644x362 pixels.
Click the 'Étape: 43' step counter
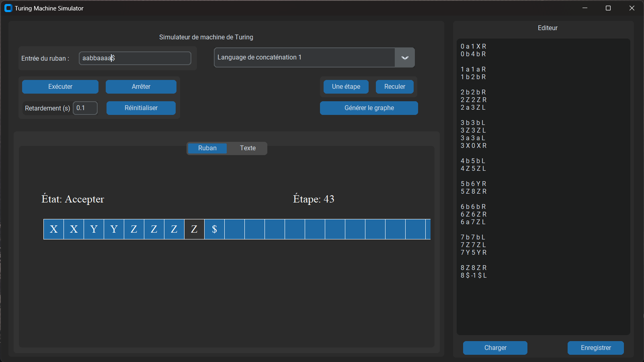click(314, 199)
